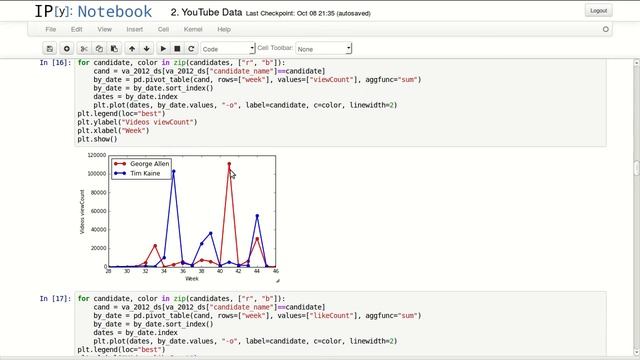Open the Edit menu
The height and width of the screenshot is (360, 640).
(76, 29)
